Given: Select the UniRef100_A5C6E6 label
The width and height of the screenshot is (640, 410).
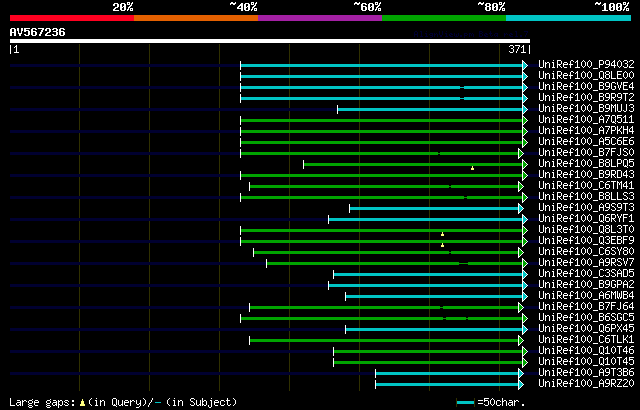Looking at the screenshot, I should pyautogui.click(x=586, y=142).
